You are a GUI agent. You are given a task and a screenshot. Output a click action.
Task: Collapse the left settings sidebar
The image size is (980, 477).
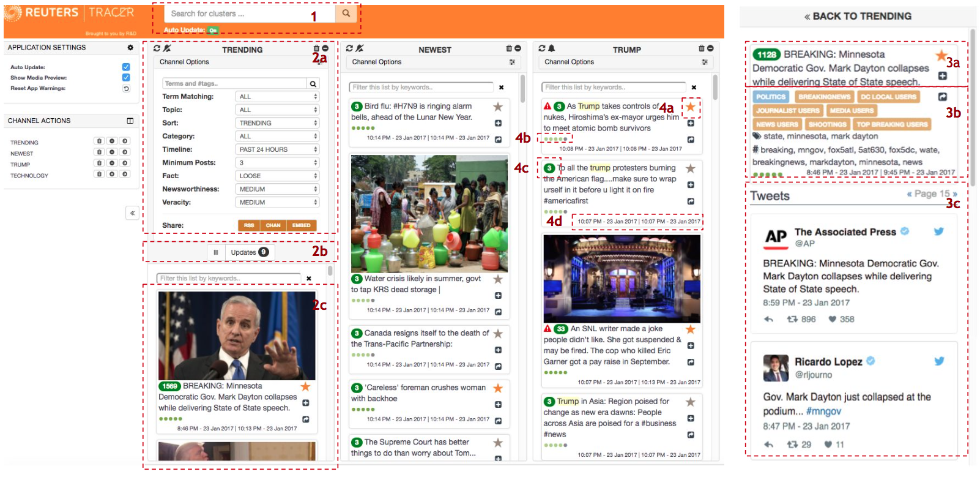[x=132, y=213]
